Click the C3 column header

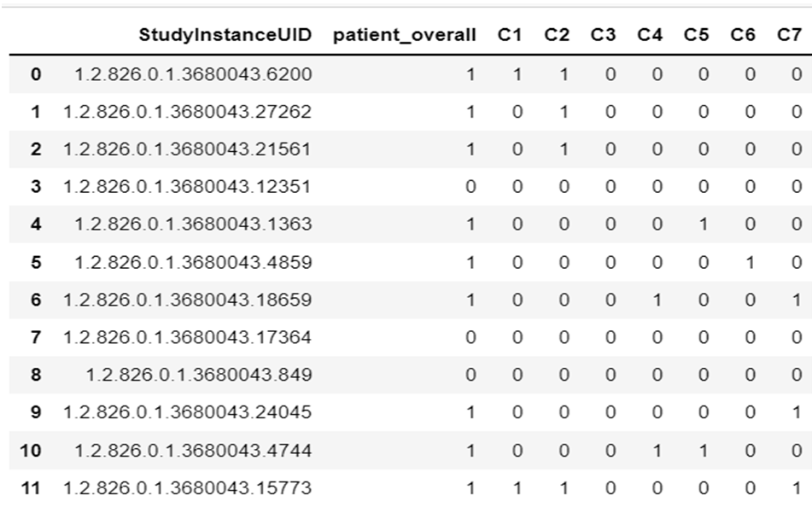603,35
